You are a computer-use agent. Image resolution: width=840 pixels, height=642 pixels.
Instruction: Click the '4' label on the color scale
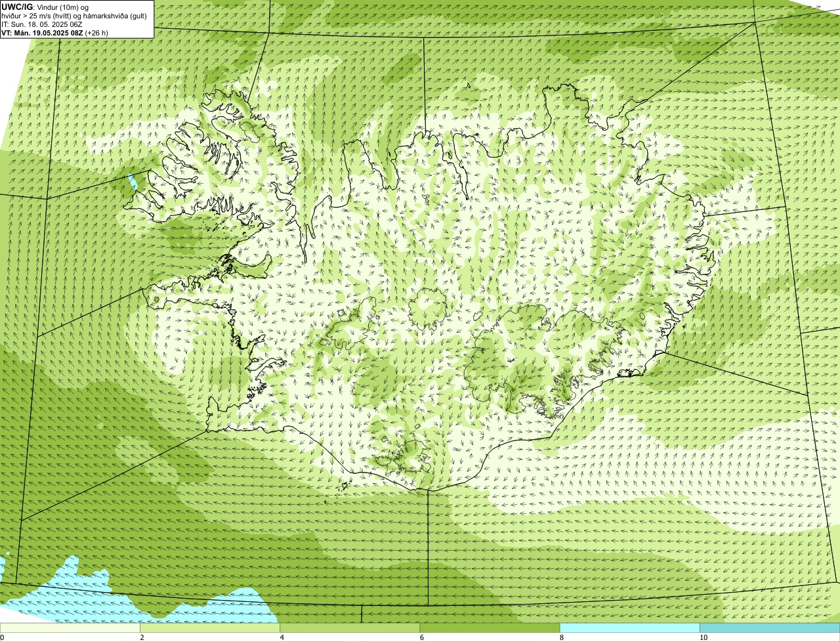coord(282,637)
